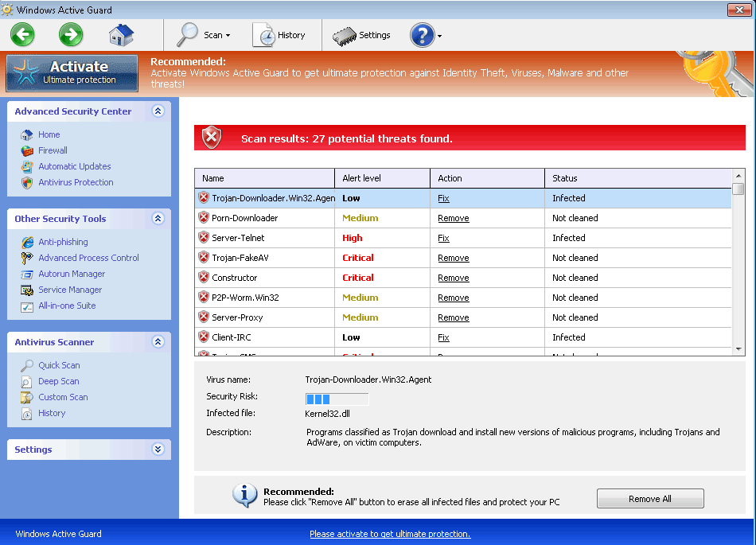Image resolution: width=756 pixels, height=545 pixels.
Task: Expand the Settings panel chevron
Action: 158,449
